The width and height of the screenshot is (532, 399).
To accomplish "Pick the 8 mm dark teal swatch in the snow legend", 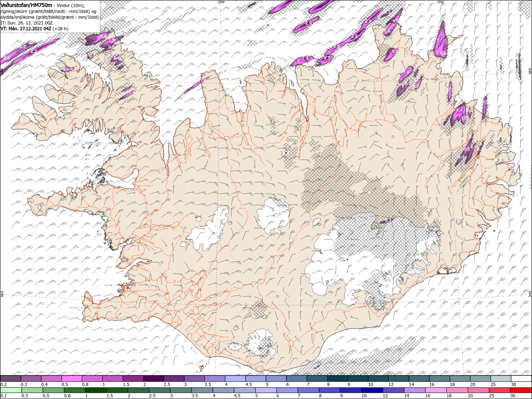I will click(337, 378).
